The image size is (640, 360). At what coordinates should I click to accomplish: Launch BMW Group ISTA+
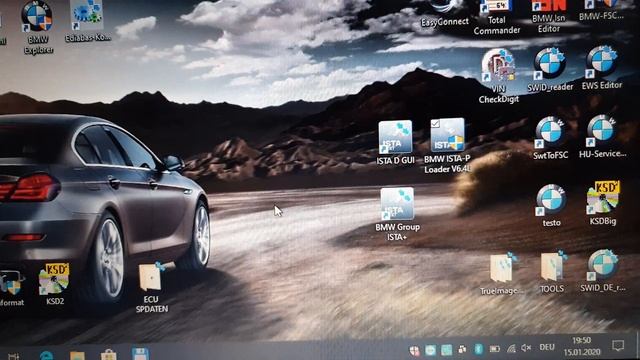(397, 214)
